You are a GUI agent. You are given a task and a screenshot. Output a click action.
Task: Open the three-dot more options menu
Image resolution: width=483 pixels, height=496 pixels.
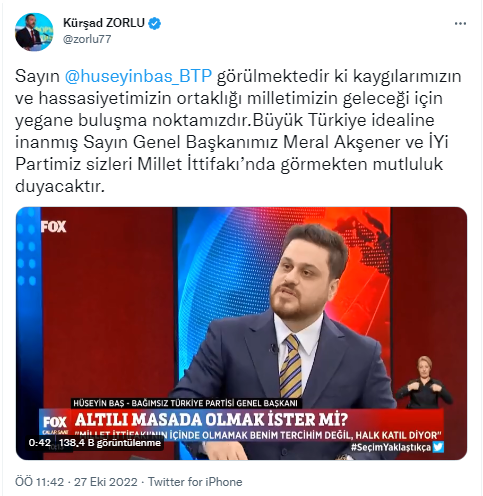pos(460,24)
